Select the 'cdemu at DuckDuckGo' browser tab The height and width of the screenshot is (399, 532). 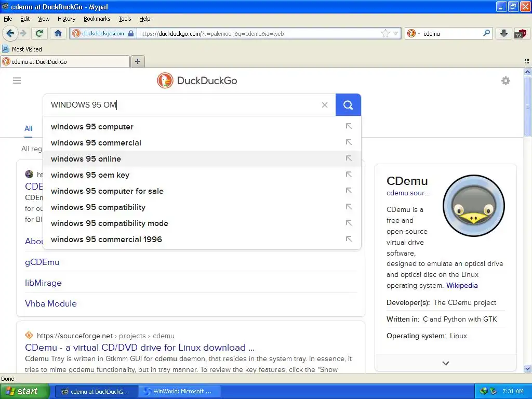pyautogui.click(x=65, y=61)
